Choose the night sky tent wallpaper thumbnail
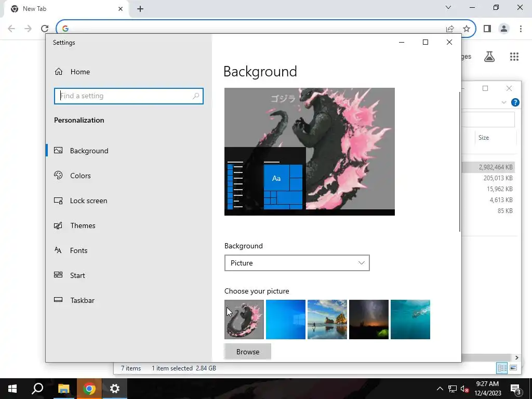 pos(369,320)
